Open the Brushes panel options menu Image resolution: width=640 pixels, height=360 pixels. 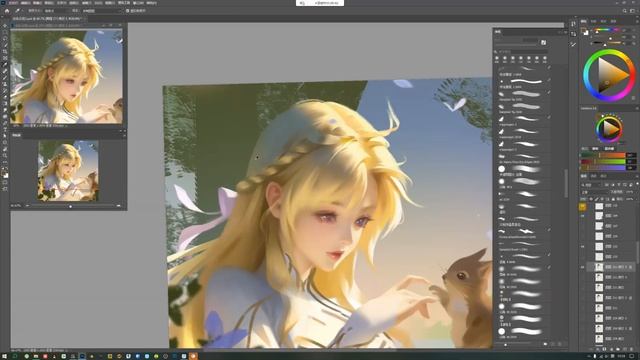coord(565,32)
